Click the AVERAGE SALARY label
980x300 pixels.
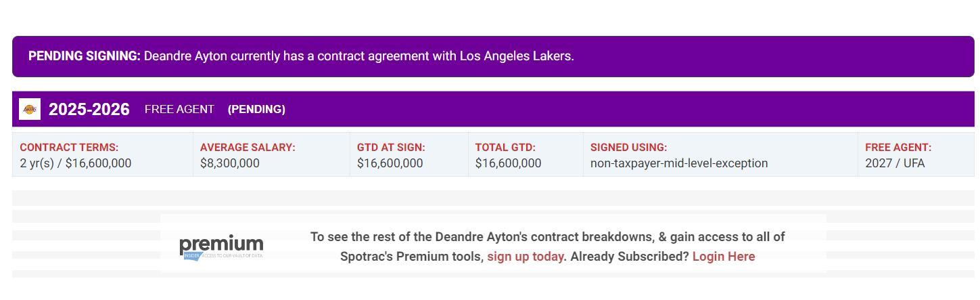[248, 147]
